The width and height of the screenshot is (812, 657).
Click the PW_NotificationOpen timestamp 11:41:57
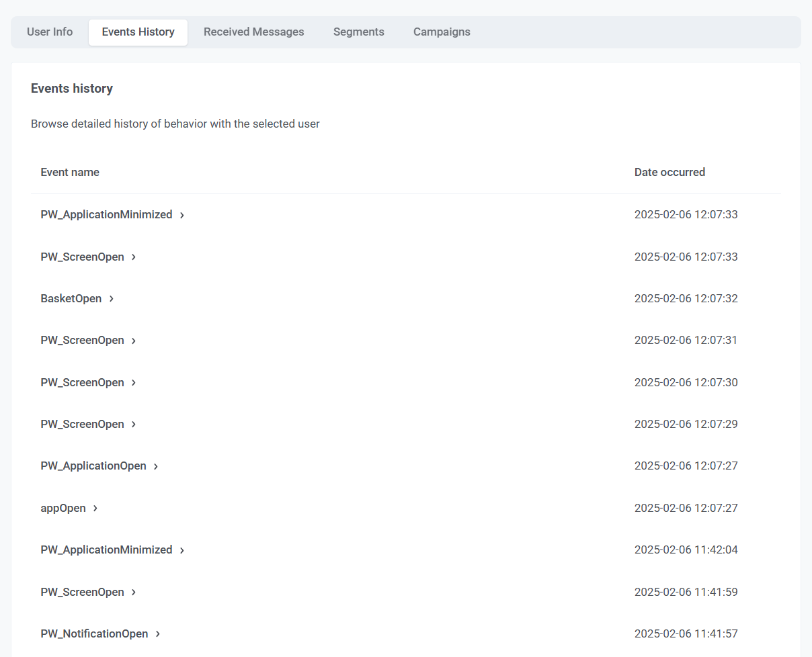click(686, 634)
